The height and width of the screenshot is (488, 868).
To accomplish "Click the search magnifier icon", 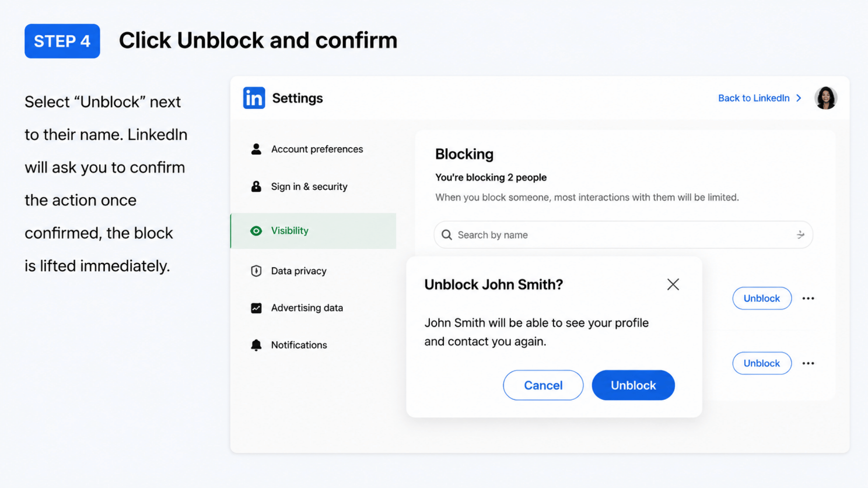I will [x=447, y=235].
